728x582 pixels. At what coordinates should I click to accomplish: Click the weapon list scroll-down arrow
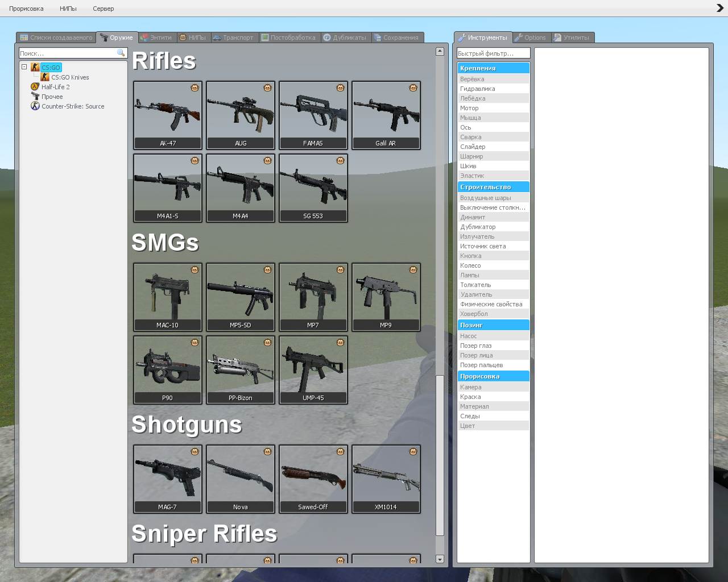click(440, 559)
